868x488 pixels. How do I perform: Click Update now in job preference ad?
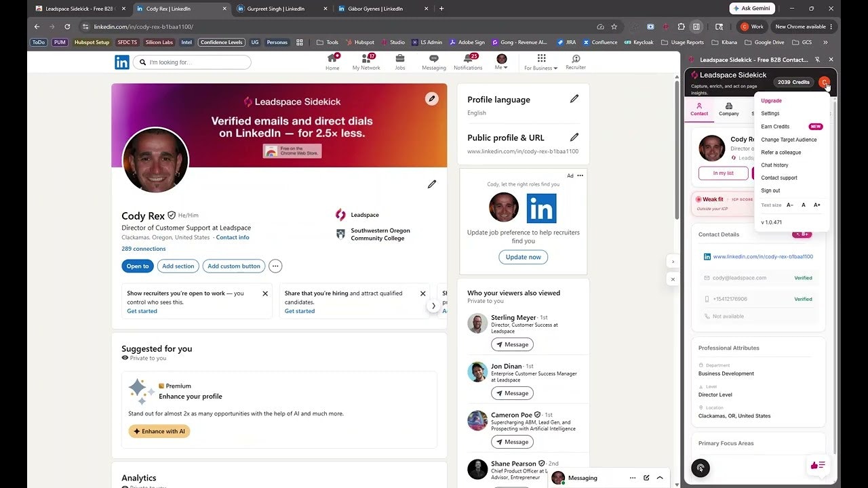(524, 257)
